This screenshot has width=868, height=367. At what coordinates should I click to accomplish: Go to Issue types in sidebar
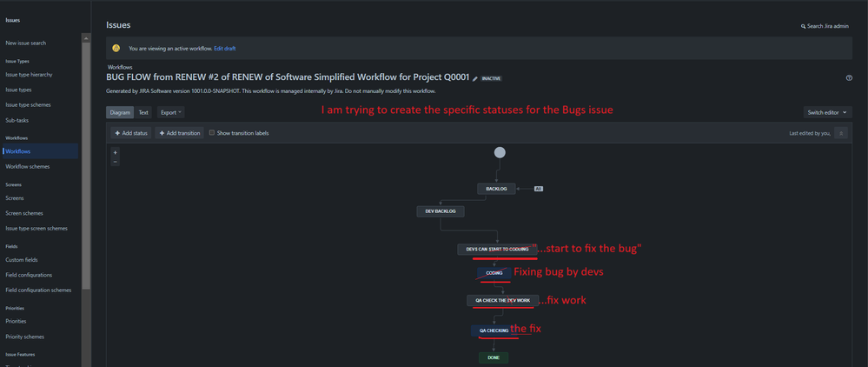click(18, 90)
